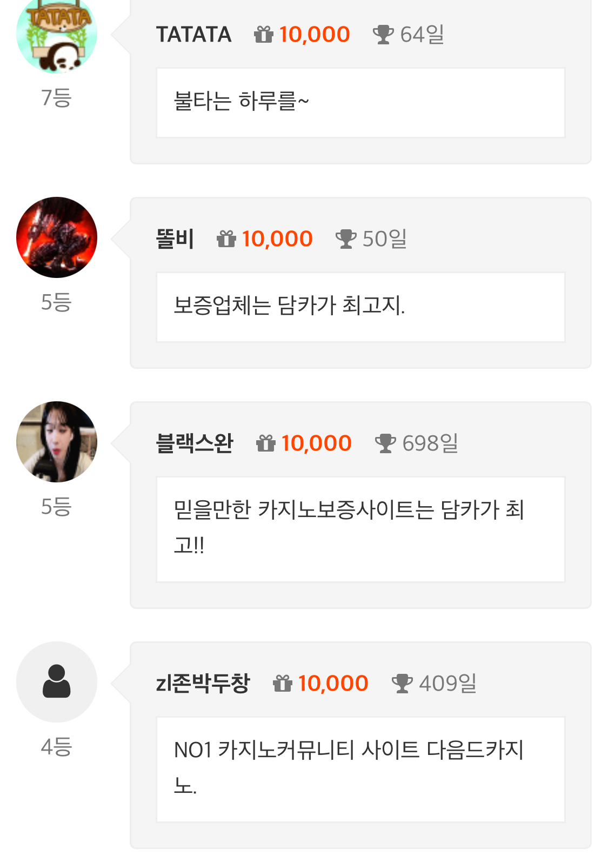Click TATATA's panda profile avatar

(x=57, y=35)
